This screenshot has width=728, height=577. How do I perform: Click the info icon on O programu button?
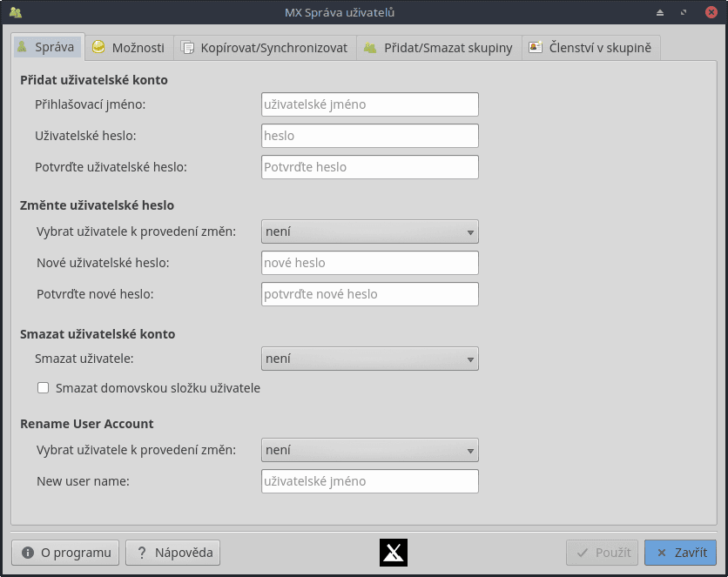27,552
